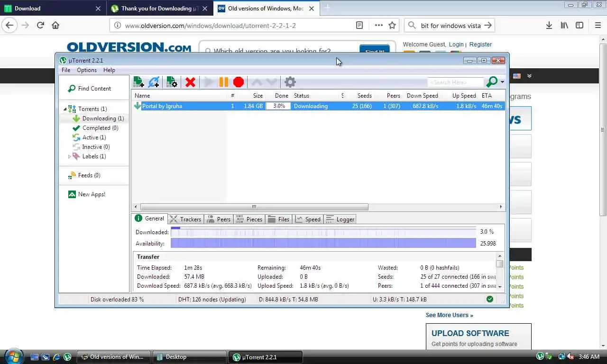Collapse the Torrents (1) tree node
The image size is (607, 364).
(65, 109)
